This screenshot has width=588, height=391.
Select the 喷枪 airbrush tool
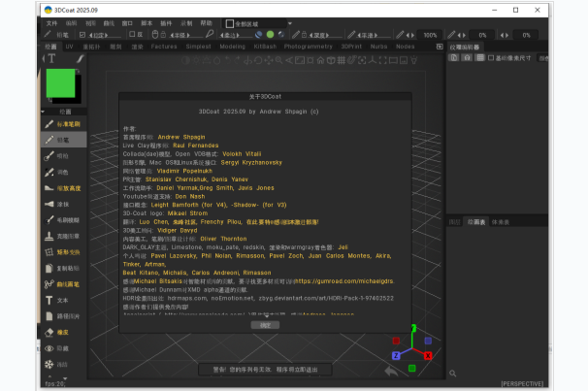pos(64,155)
